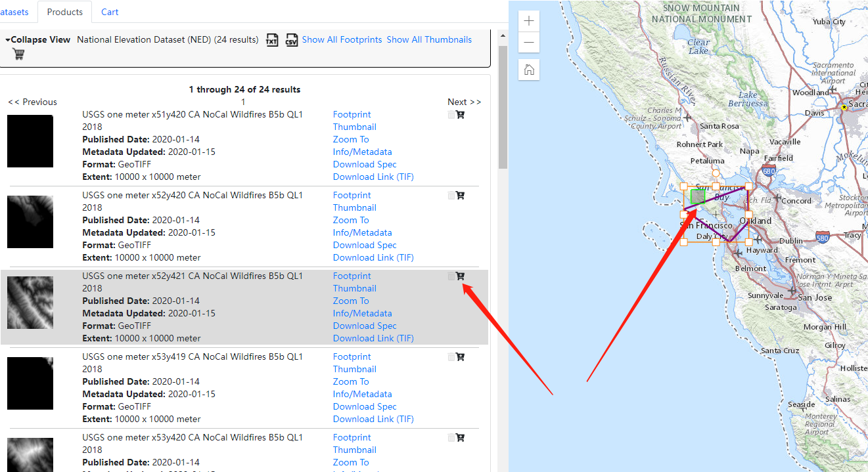Image resolution: width=868 pixels, height=472 pixels.
Task: Export results list as CSV file
Action: tap(292, 40)
